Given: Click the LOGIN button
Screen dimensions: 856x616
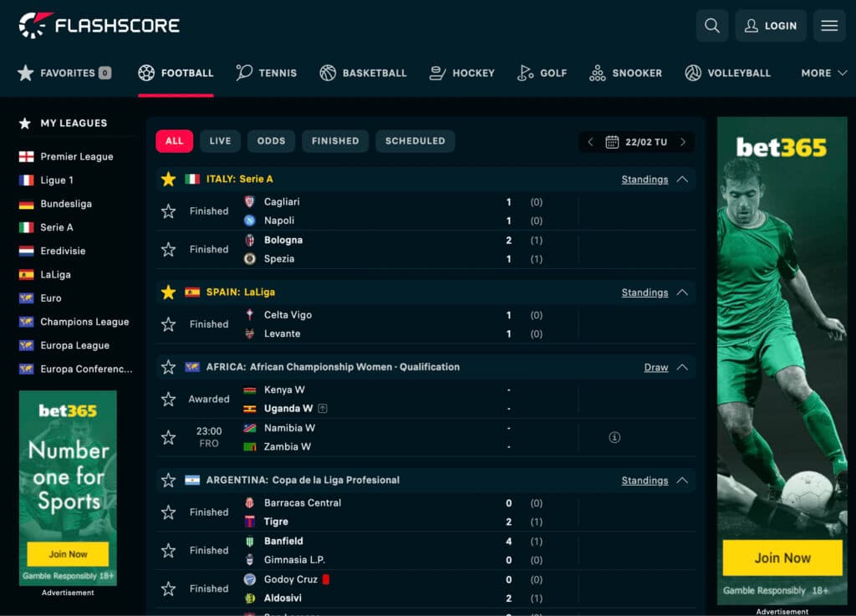Looking at the screenshot, I should click(771, 26).
